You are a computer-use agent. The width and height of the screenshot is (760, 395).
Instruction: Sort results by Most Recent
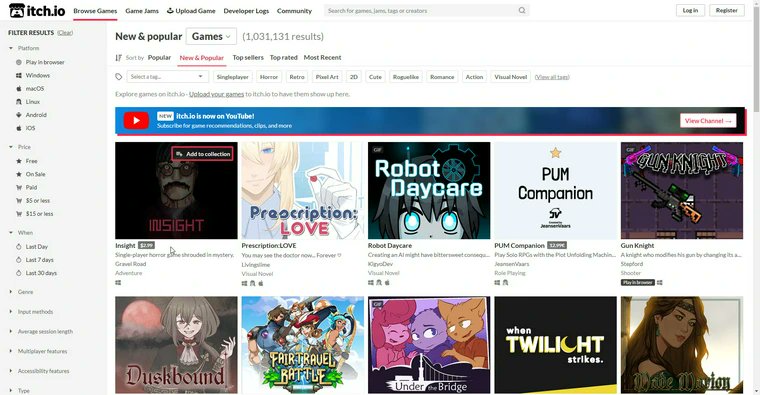coord(322,57)
